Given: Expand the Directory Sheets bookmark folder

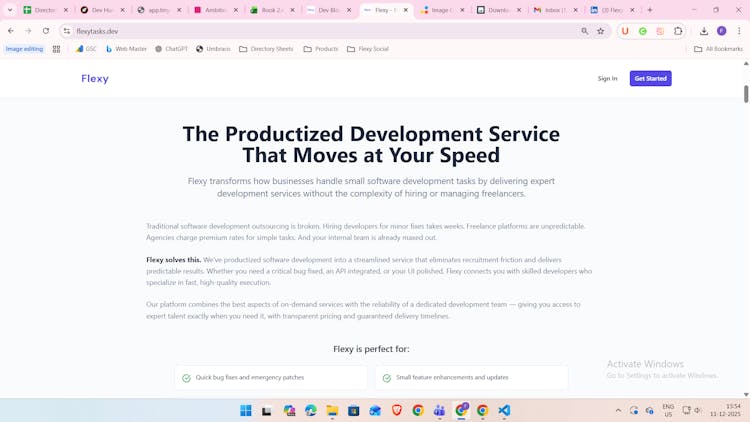Looking at the screenshot, I should [x=266, y=48].
